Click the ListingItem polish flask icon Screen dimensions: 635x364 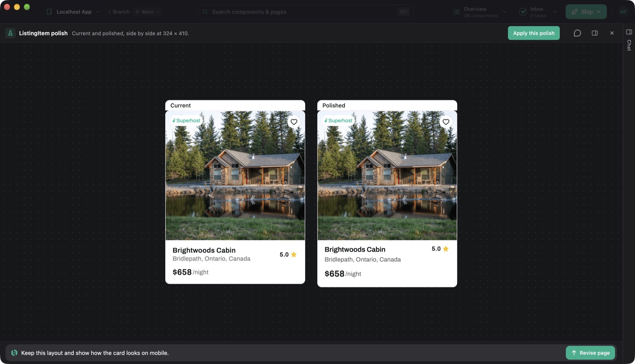pyautogui.click(x=10, y=33)
